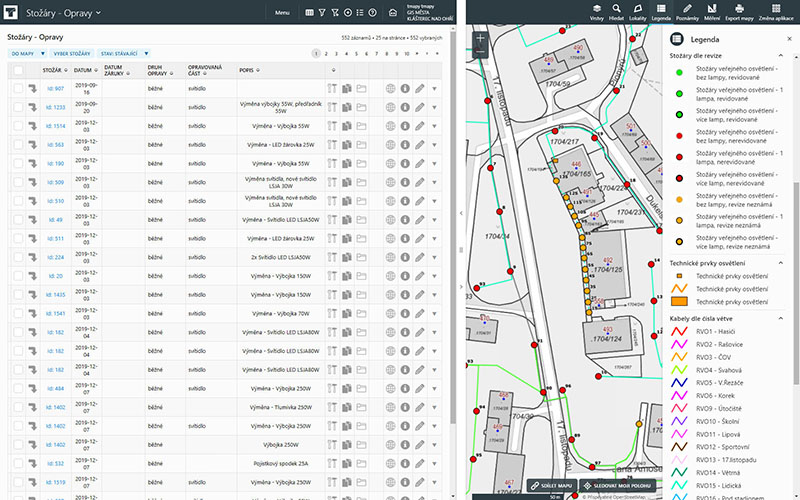Show row Id: 1514 on map via globe icon
Image resolution: width=800 pixels, height=500 pixels.
[x=391, y=126]
